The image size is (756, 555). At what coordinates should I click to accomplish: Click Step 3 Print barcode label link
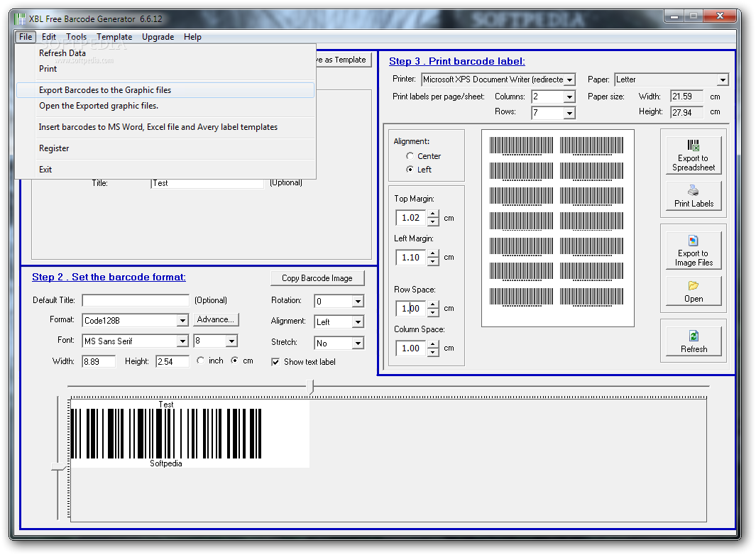[456, 61]
